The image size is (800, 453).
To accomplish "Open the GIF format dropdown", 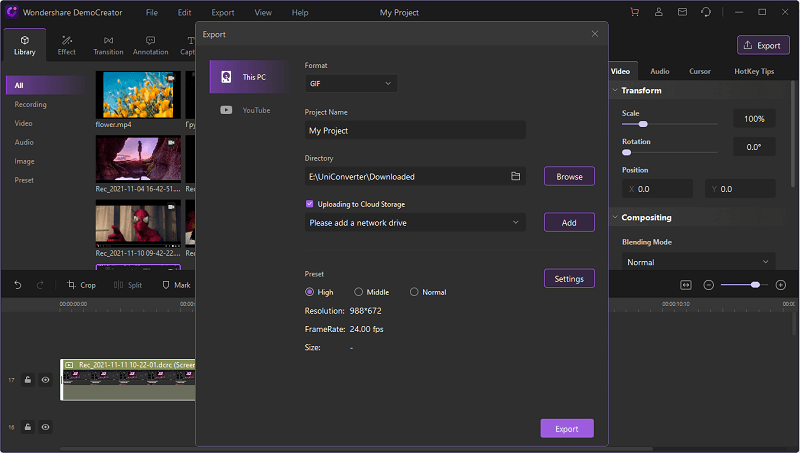I will point(350,84).
